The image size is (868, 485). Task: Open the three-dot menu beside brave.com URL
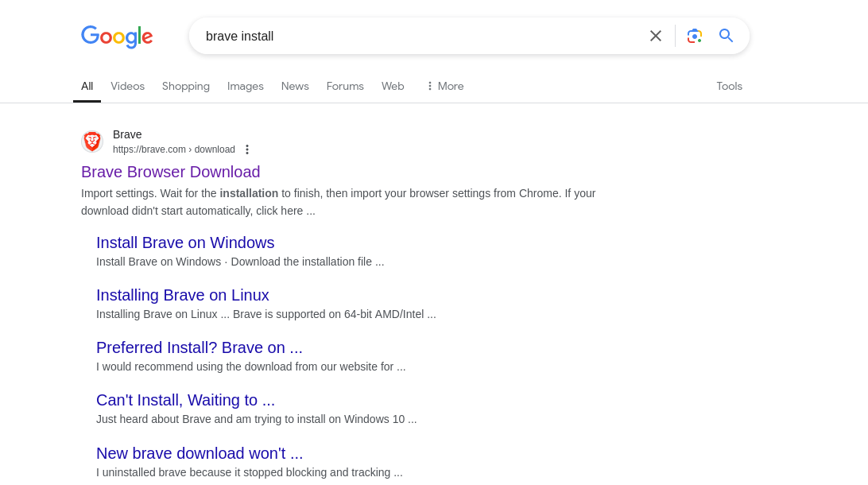(x=247, y=149)
